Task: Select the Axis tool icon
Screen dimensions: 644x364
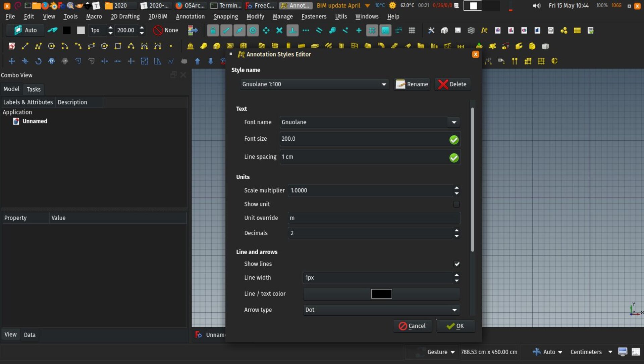Action: point(515,61)
